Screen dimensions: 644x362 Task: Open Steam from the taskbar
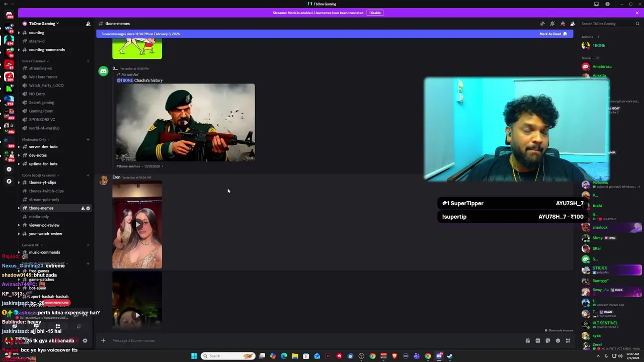coord(450,356)
